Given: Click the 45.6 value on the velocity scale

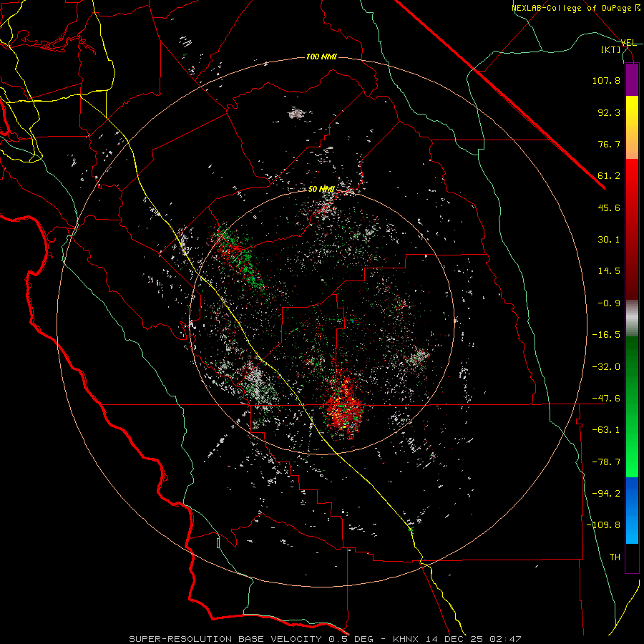Looking at the screenshot, I should tap(609, 208).
